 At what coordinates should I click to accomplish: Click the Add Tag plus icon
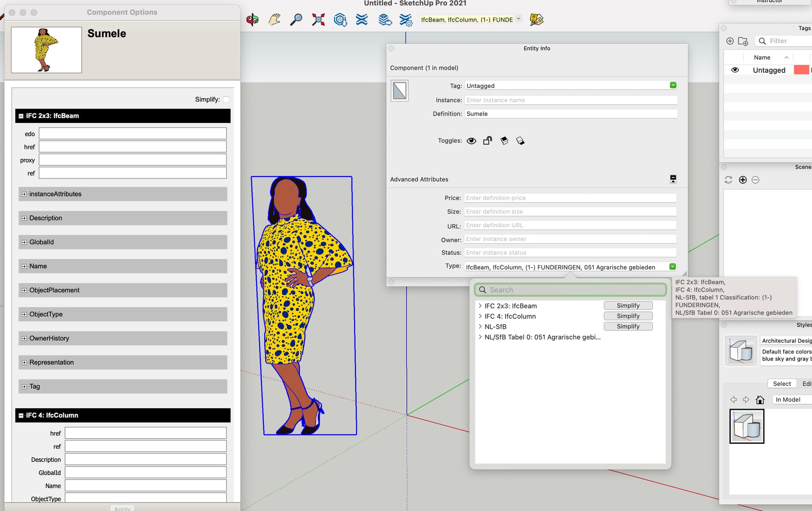click(x=730, y=41)
